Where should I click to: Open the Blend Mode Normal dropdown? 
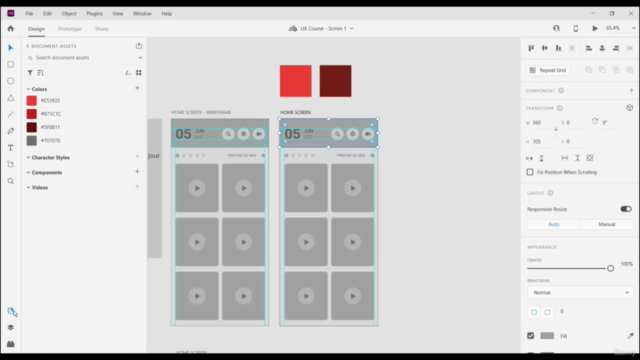(580, 292)
